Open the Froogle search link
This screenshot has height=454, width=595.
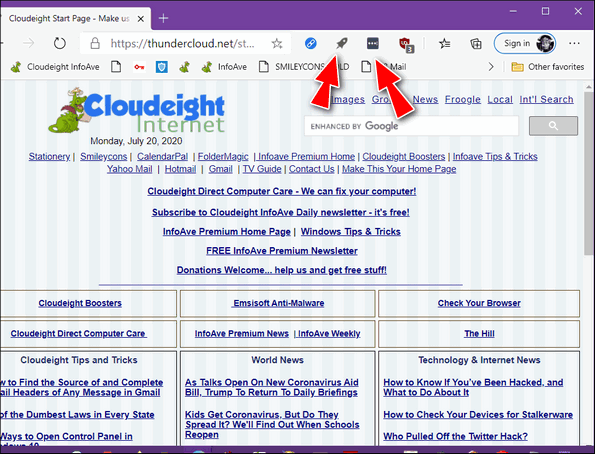[463, 99]
